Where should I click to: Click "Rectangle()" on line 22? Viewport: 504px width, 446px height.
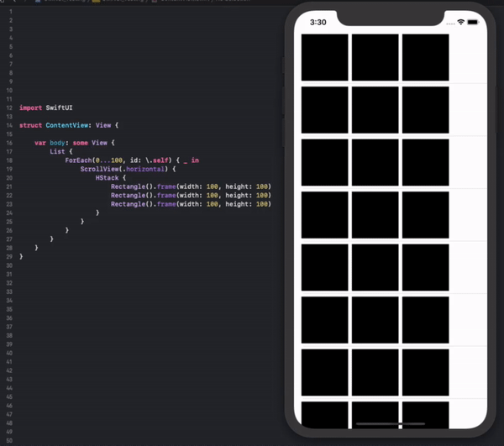pos(132,196)
